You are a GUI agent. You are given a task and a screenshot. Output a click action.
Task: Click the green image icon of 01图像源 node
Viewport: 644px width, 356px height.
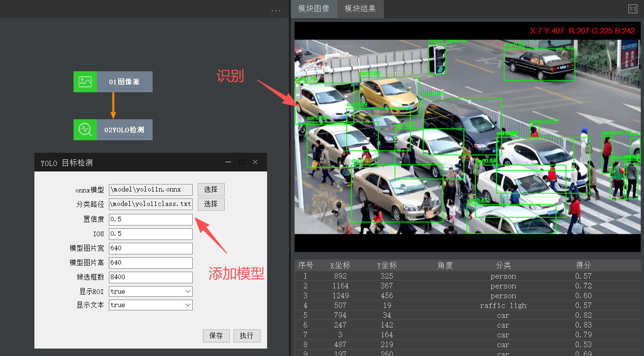[x=85, y=82]
